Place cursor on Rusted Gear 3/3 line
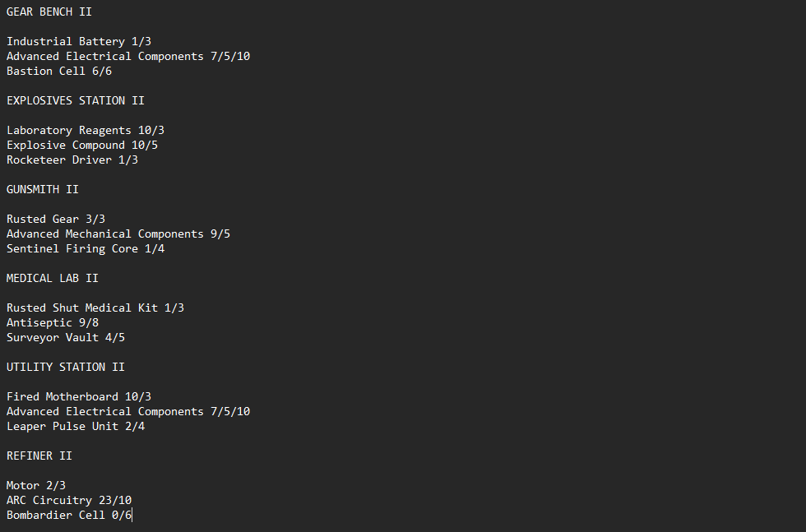Image resolution: width=806 pixels, height=532 pixels. [x=56, y=219]
